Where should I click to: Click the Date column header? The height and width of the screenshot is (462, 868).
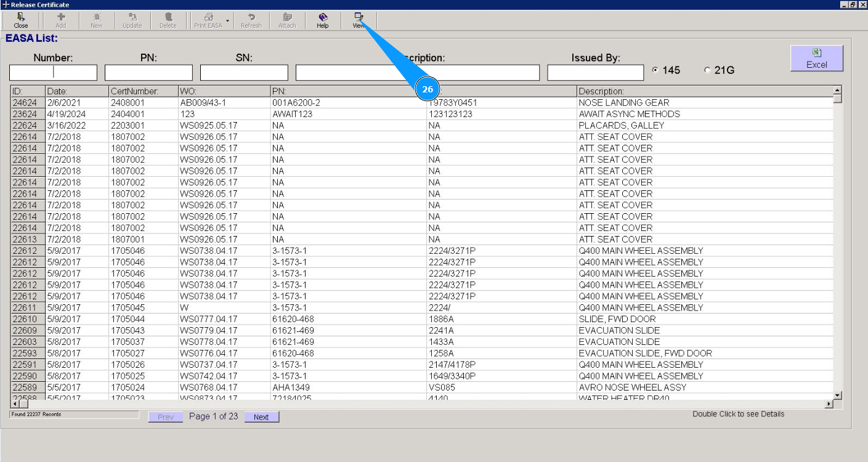point(77,91)
